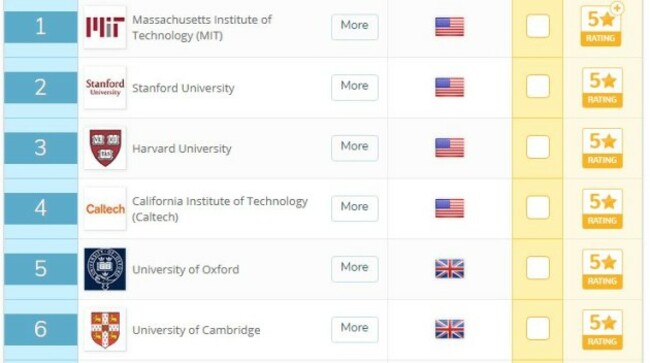This screenshot has height=363, width=650.
Task: Click the 5-star rating badge for MIT
Action: pos(601,26)
